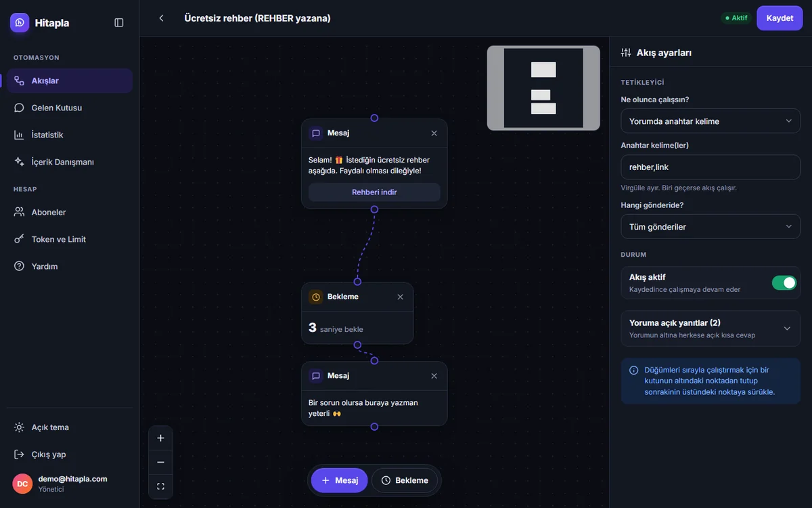Close the Mesaj node about Bir sorun olursa
Image resolution: width=812 pixels, height=508 pixels.
click(x=434, y=376)
